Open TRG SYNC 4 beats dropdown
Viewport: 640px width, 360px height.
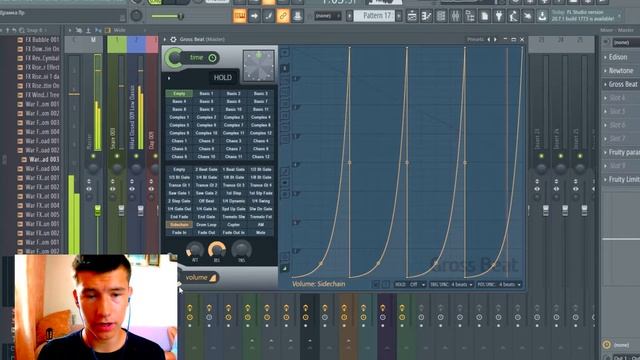tap(451, 284)
